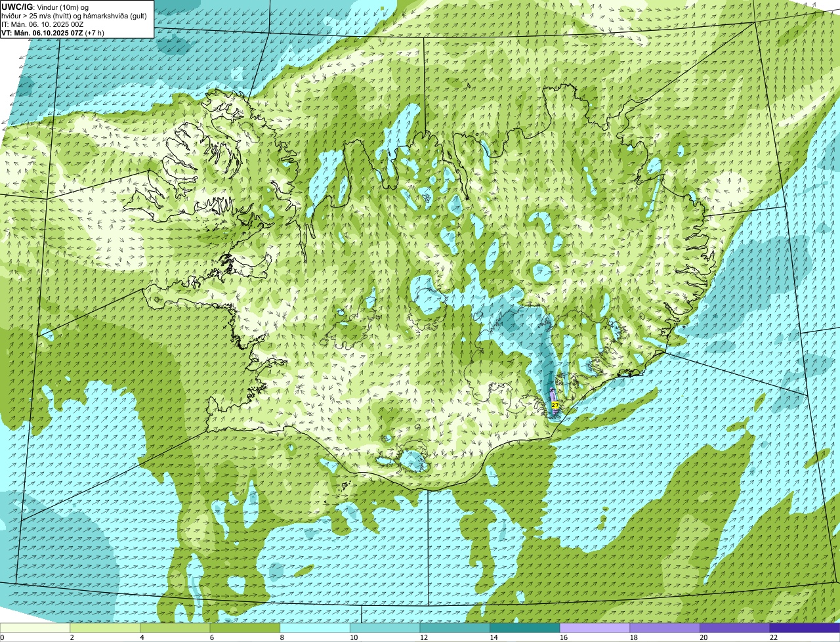This screenshot has height=642, width=840.
Task: Click the scale label '22'
Action: coord(774,637)
